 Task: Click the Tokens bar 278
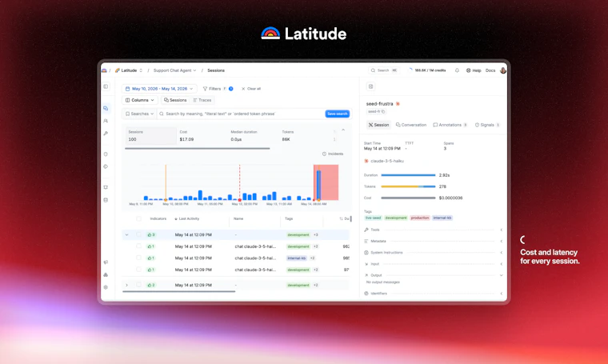pyautogui.click(x=408, y=186)
